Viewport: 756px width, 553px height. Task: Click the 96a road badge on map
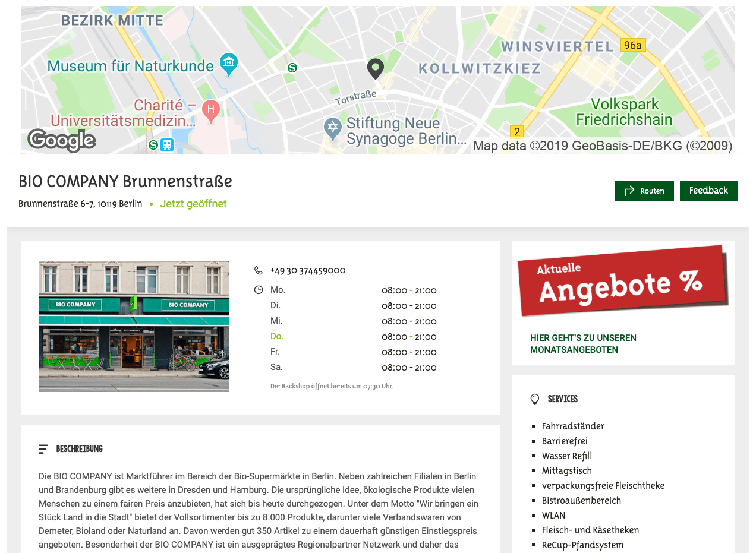632,45
